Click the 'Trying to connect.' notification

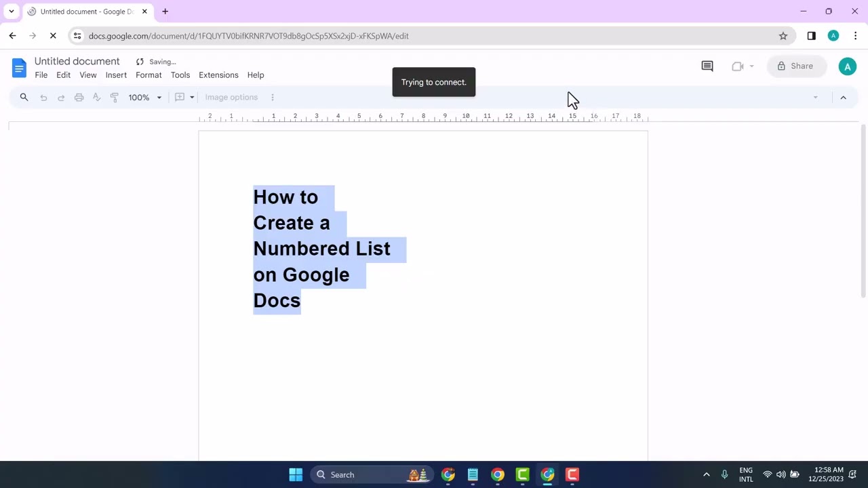click(434, 82)
